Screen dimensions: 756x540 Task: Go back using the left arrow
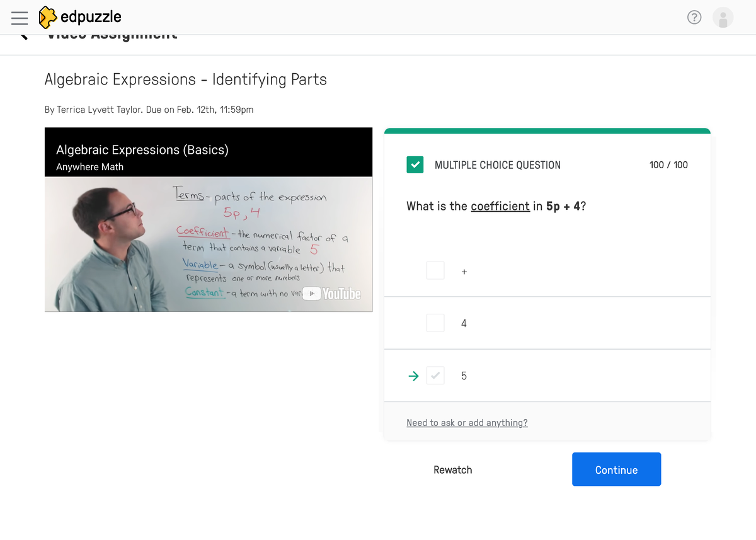[x=24, y=36]
